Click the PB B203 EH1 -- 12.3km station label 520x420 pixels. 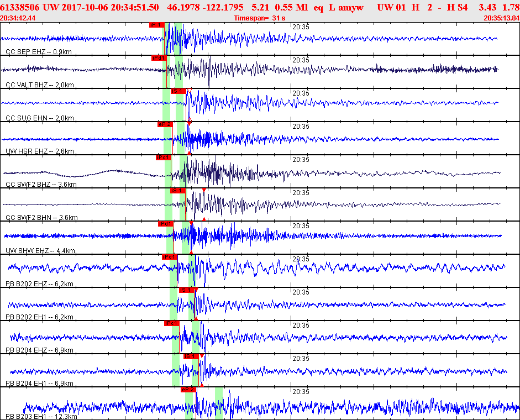click(x=41, y=417)
